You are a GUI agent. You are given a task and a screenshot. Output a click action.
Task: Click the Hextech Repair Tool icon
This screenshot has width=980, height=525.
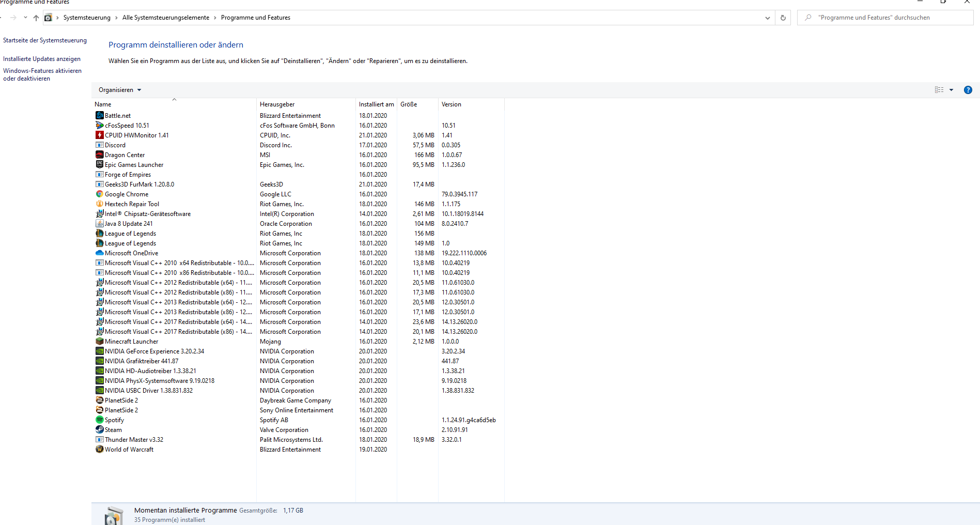pos(100,204)
